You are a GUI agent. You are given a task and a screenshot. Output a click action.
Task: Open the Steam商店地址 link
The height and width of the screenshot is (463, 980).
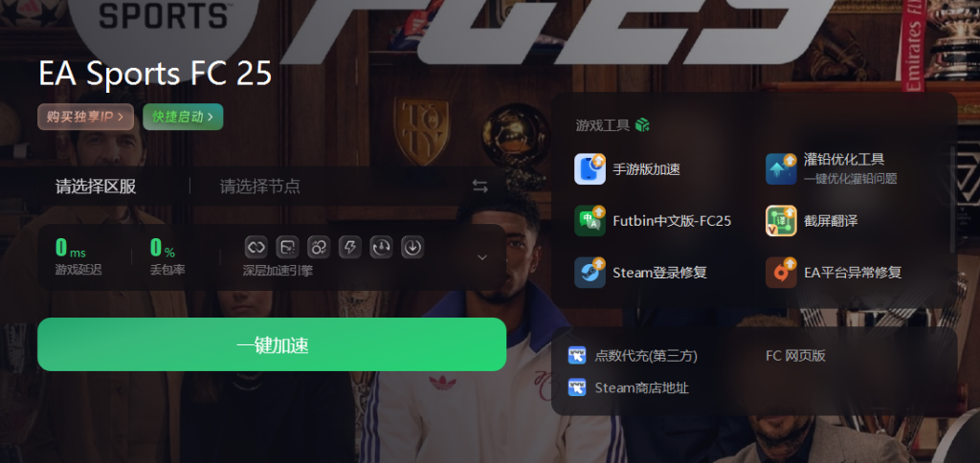click(628, 387)
